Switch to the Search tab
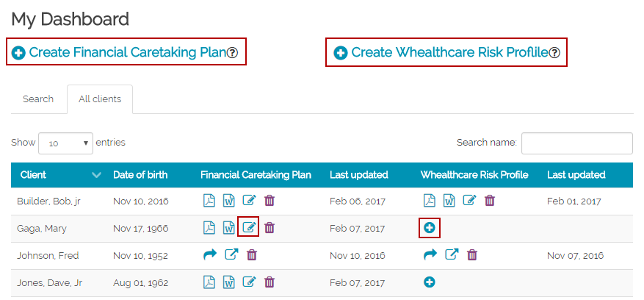This screenshot has width=644, height=300. coord(38,99)
